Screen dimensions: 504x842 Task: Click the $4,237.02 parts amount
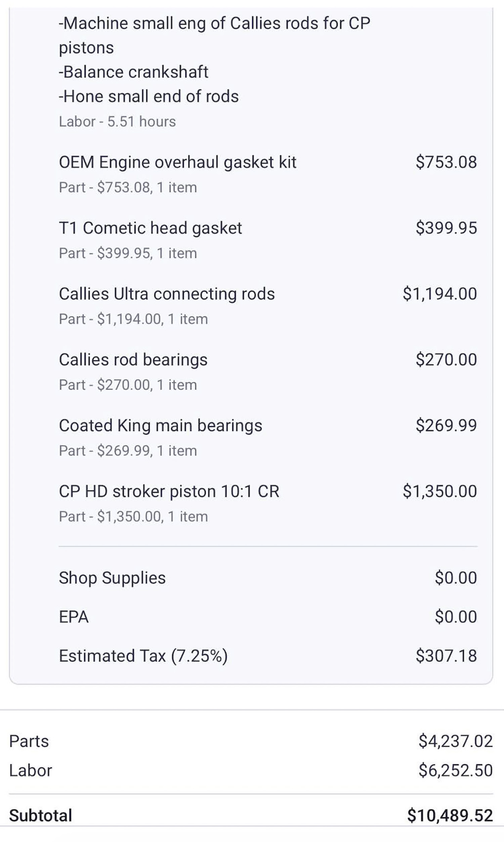point(455,741)
